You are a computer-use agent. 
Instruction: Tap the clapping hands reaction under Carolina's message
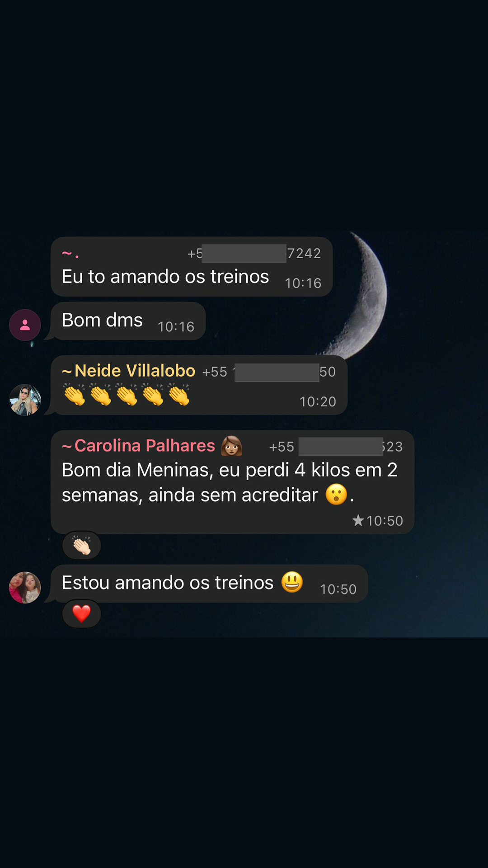tap(82, 545)
